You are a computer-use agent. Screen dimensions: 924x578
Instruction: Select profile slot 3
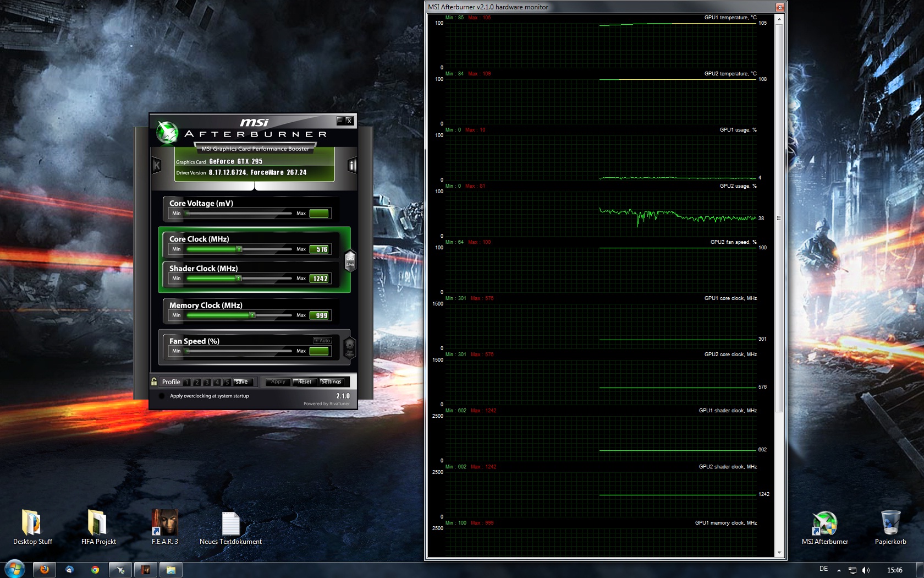207,382
